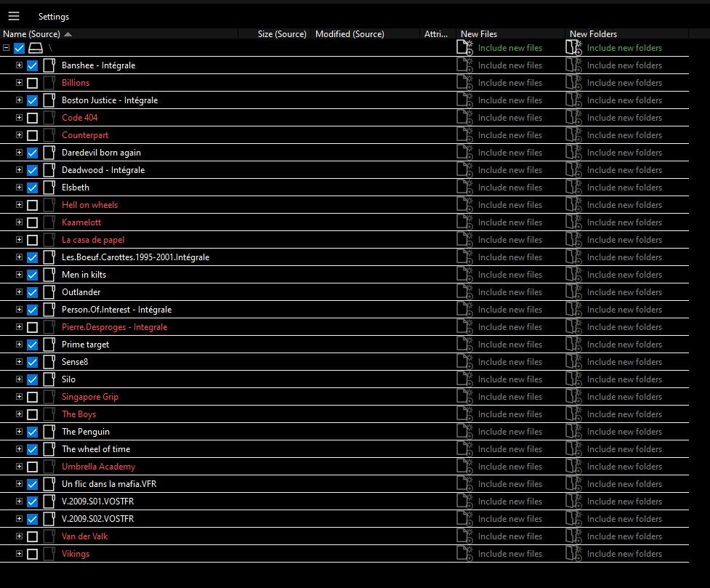The width and height of the screenshot is (710, 588).
Task: Click new files icon in Sense8 row
Action: pyautogui.click(x=464, y=361)
